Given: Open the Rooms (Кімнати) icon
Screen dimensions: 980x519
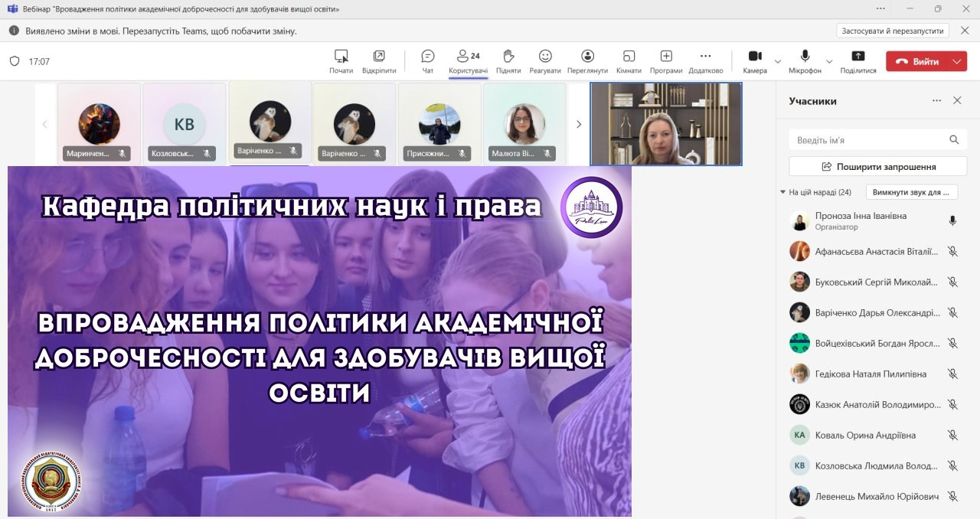Looking at the screenshot, I should point(629,60).
